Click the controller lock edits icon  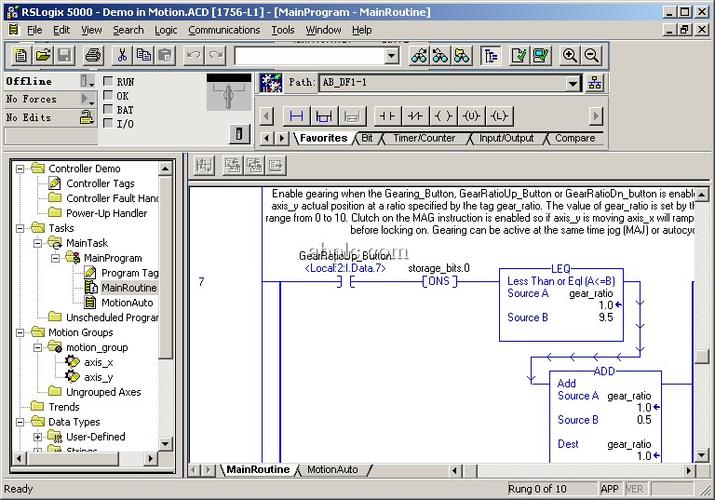(x=86, y=118)
